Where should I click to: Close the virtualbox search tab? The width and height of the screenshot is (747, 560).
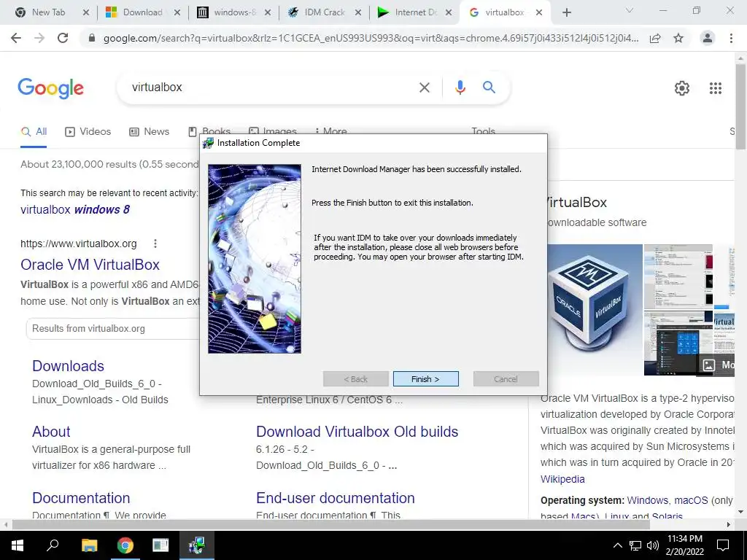539,12
